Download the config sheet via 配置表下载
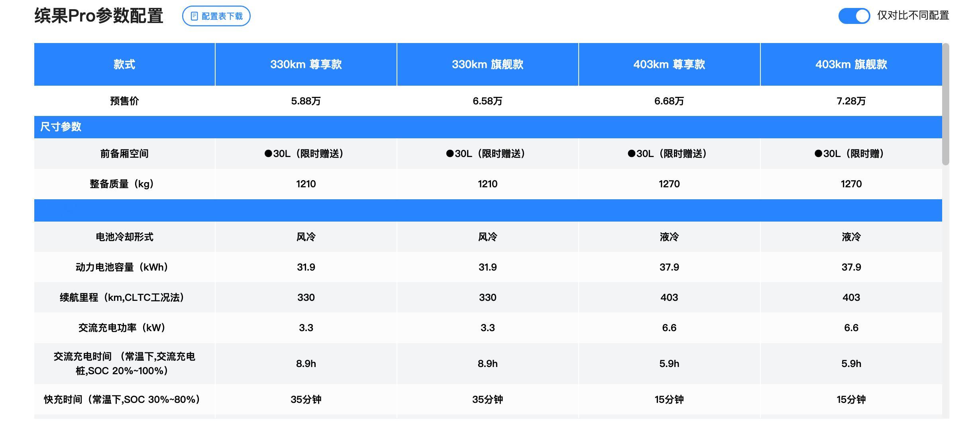 [x=216, y=16]
